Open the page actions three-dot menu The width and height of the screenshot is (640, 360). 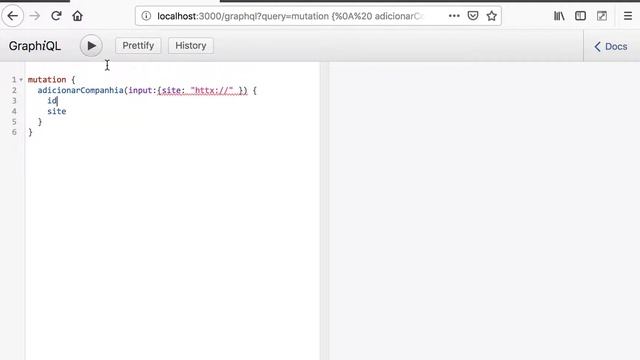click(454, 16)
